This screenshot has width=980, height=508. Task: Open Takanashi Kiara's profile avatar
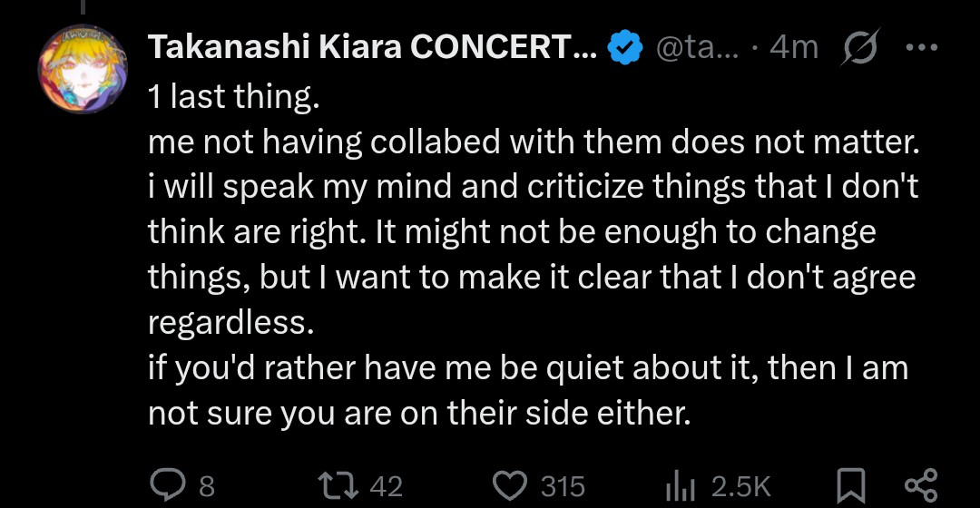click(83, 69)
